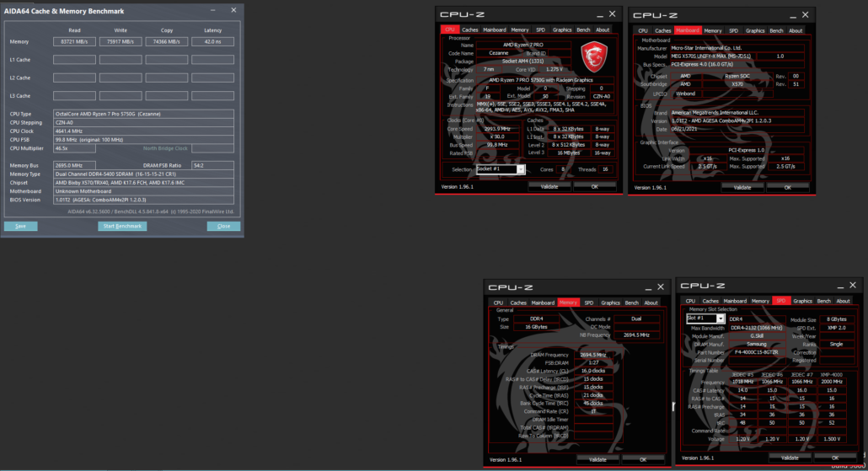
Task: Click the empty L3 Cache Latency field
Action: [212, 96]
